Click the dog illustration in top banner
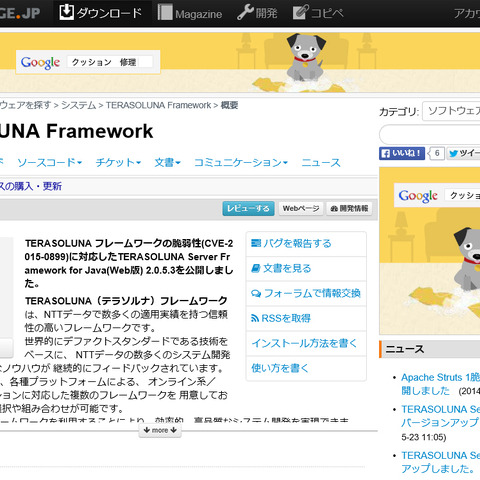The height and width of the screenshot is (480, 480). point(305,57)
